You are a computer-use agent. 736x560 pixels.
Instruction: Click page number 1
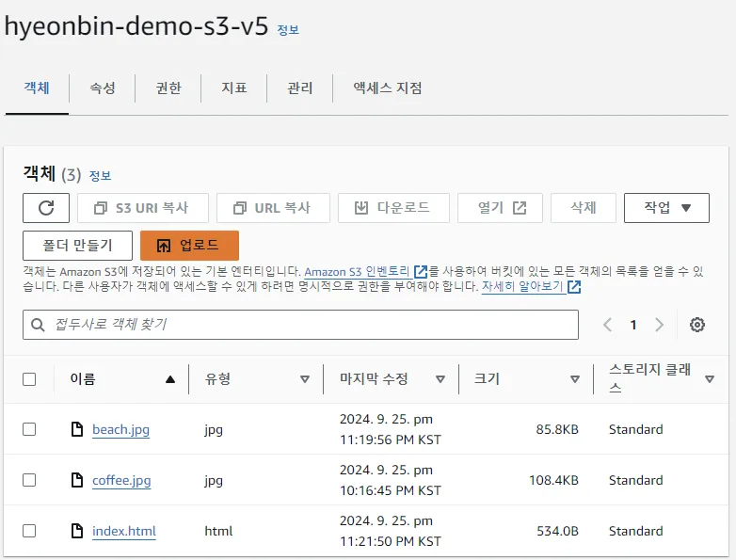point(633,325)
